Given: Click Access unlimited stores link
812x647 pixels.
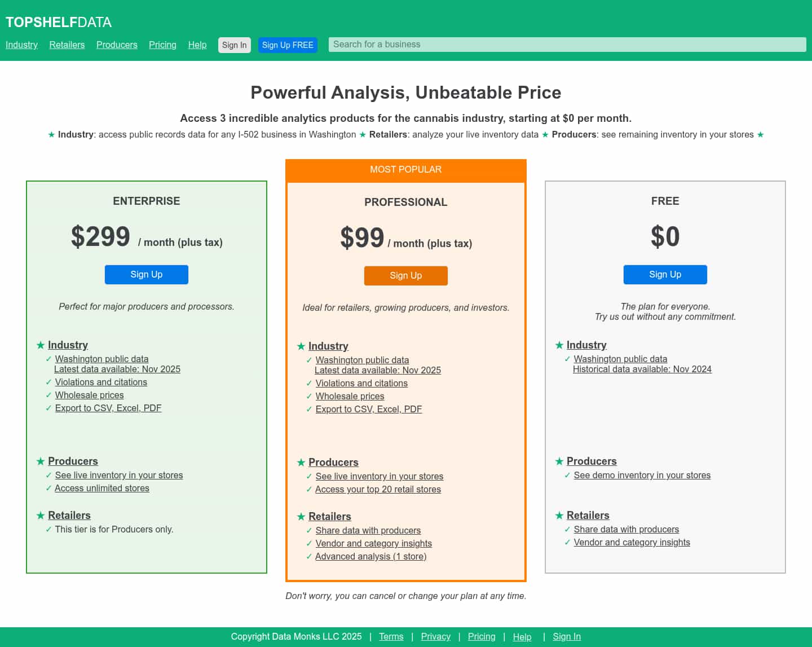Looking at the screenshot, I should (x=102, y=488).
